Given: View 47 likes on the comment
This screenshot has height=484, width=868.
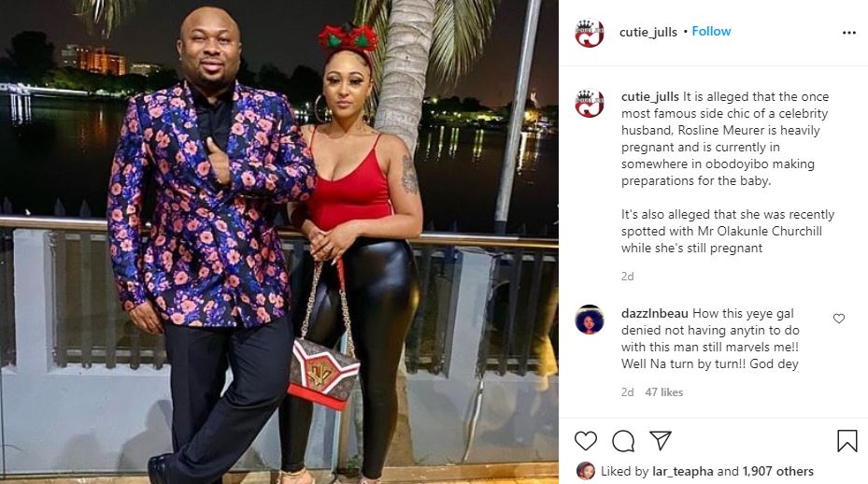Looking at the screenshot, I should (x=663, y=392).
